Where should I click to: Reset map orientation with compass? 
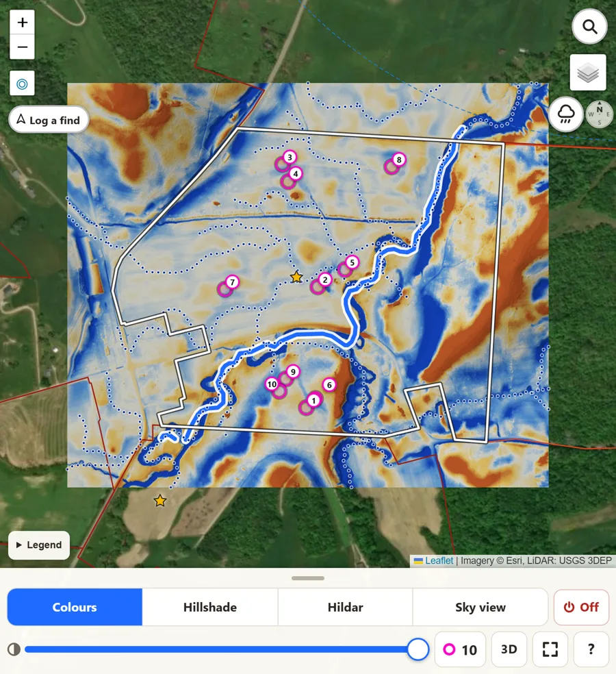(x=600, y=114)
